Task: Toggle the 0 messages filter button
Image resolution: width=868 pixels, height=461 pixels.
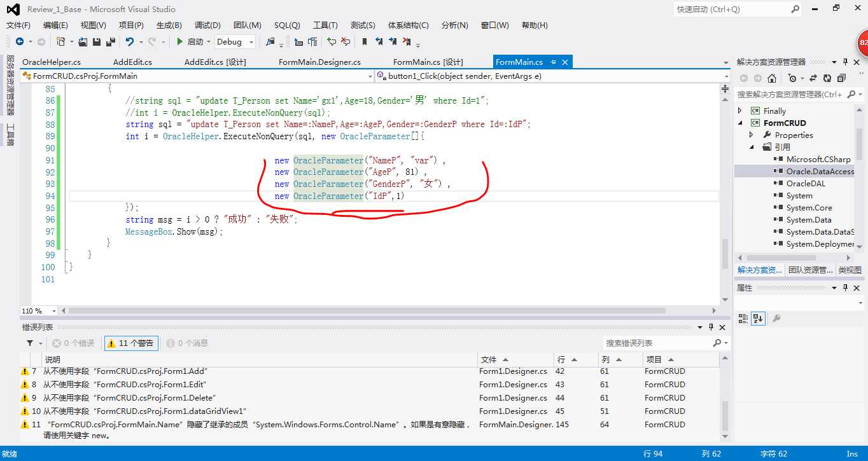Action: click(x=187, y=343)
